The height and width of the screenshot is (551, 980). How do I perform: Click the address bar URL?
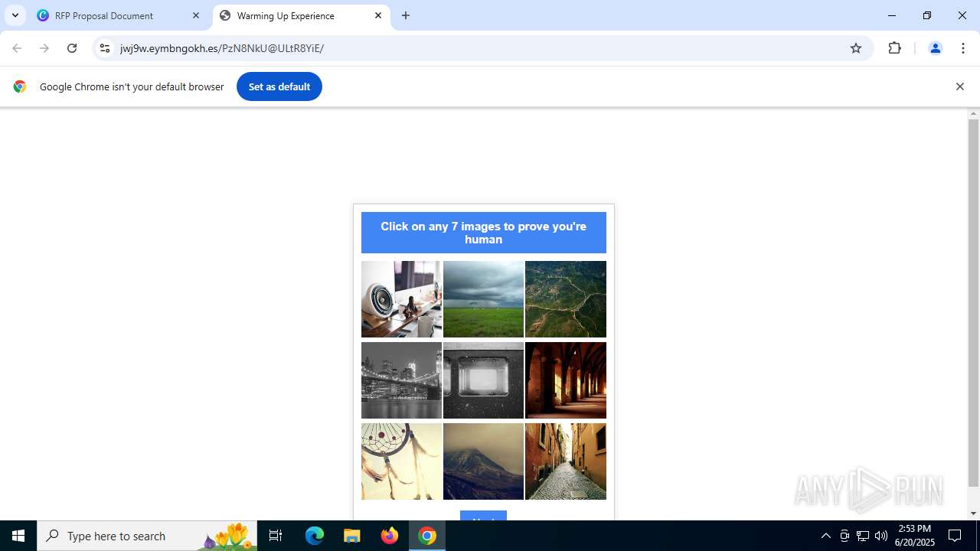tap(222, 48)
